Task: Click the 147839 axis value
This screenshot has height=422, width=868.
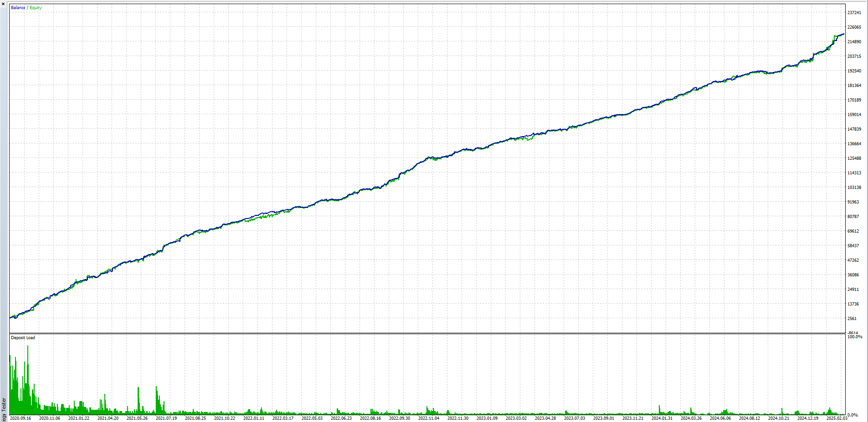Action: [x=854, y=129]
